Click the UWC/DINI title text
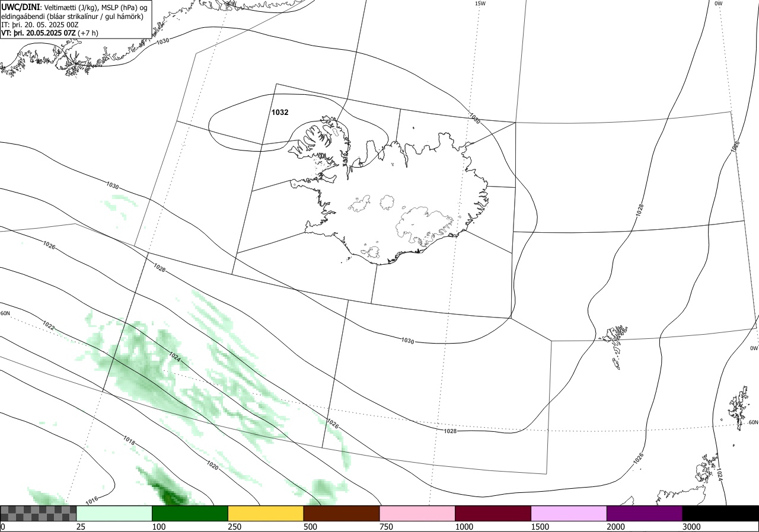 (x=20, y=7)
